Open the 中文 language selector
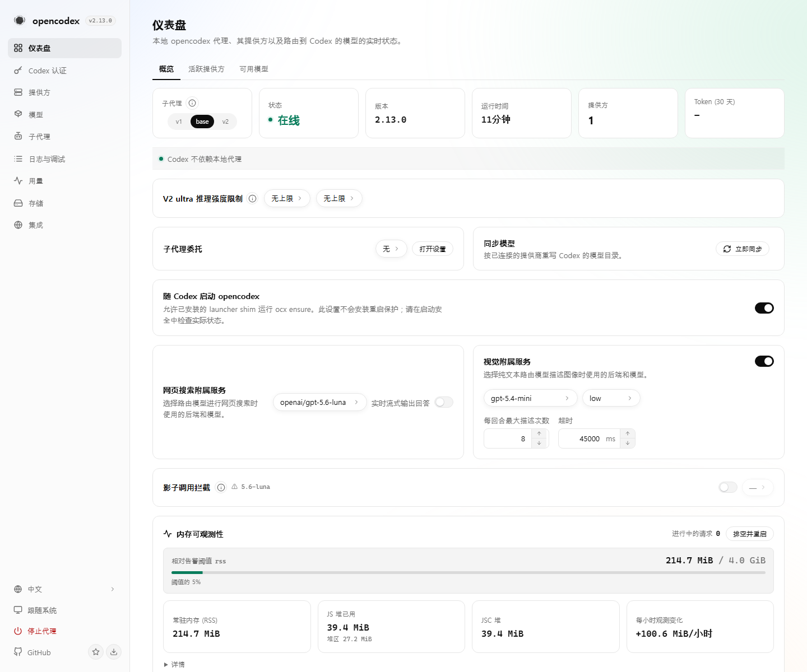This screenshot has height=672, width=807. [x=64, y=589]
